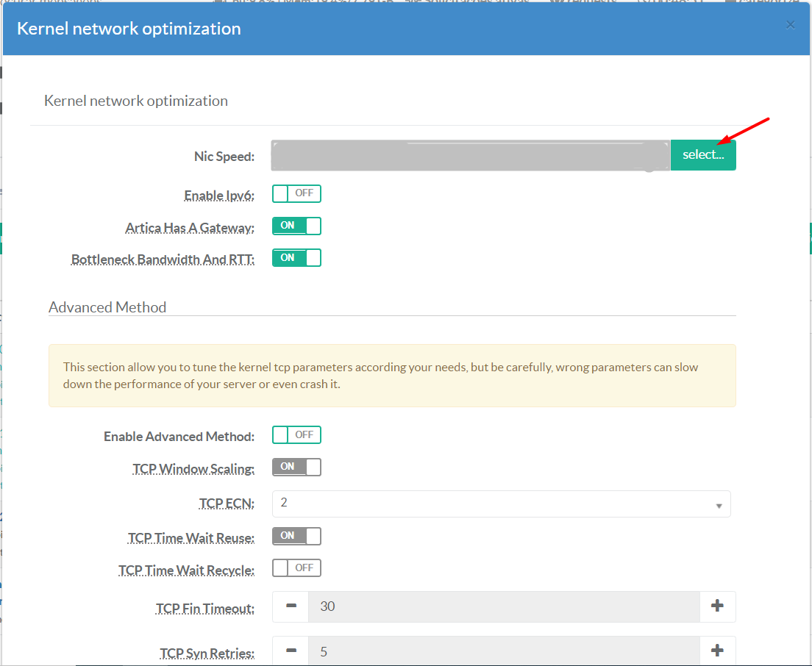812x666 pixels.
Task: Enable the Ipv6 toggle switch
Action: pos(296,194)
